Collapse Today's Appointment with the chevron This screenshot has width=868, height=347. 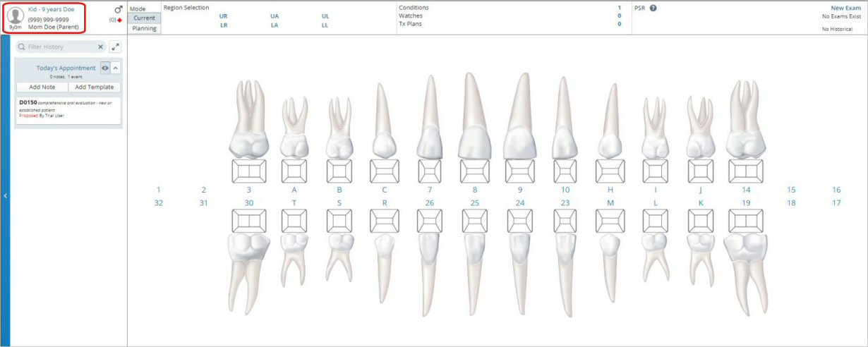point(116,68)
